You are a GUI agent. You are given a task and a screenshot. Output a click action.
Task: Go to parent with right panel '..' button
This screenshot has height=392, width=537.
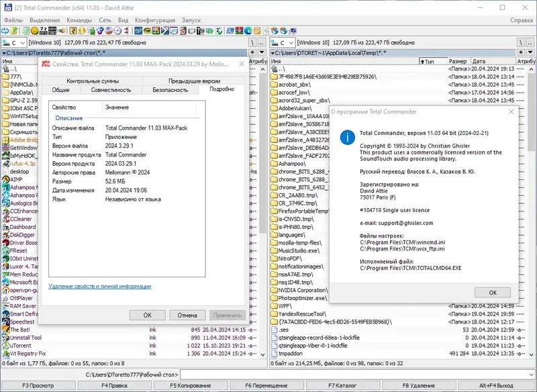530,43
